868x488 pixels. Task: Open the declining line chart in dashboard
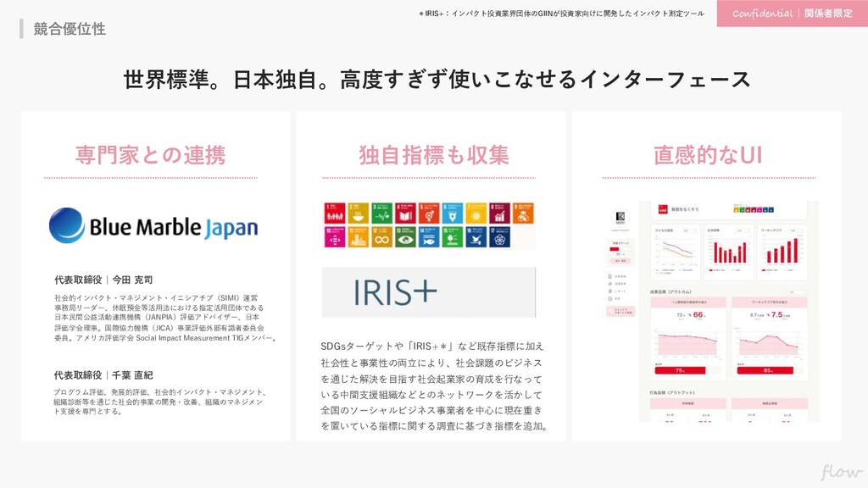click(676, 252)
